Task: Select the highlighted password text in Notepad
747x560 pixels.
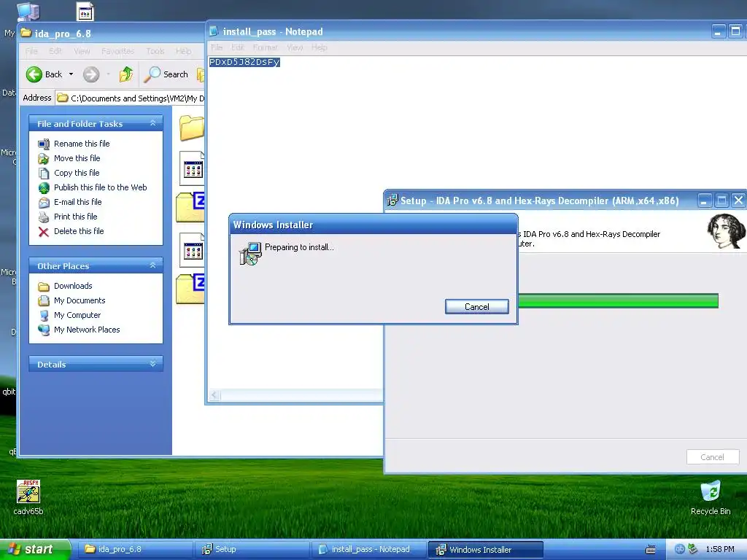Action: [244, 62]
